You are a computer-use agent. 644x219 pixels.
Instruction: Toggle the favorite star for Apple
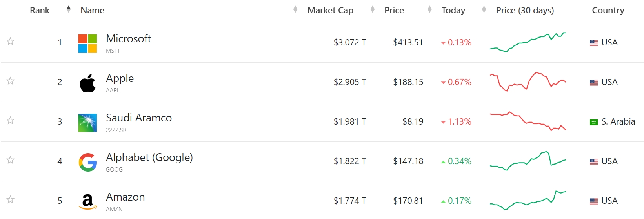(x=11, y=81)
